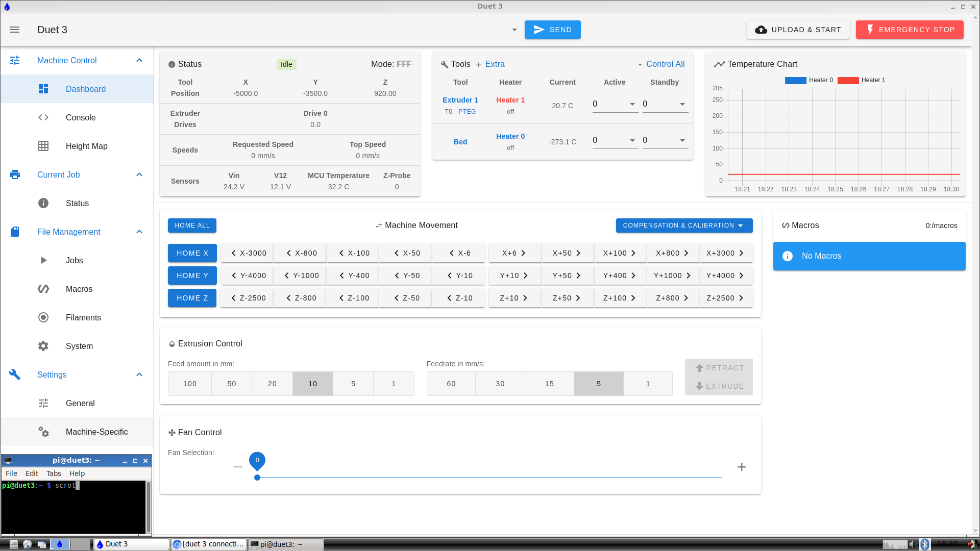Open the Control All link
980x551 pixels.
click(x=665, y=64)
